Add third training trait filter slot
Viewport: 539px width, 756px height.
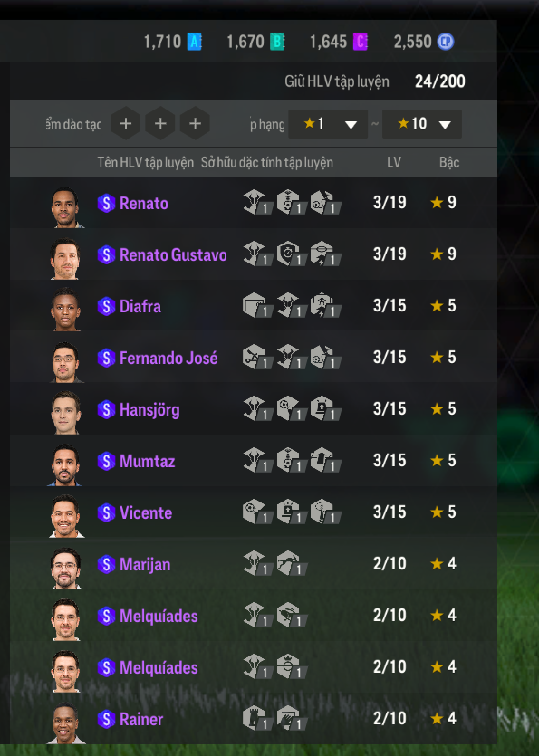click(195, 123)
